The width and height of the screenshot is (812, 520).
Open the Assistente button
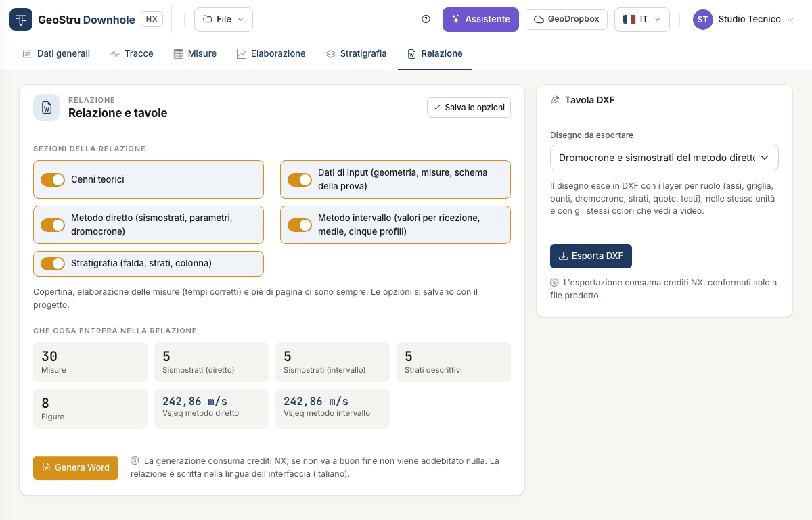click(480, 20)
